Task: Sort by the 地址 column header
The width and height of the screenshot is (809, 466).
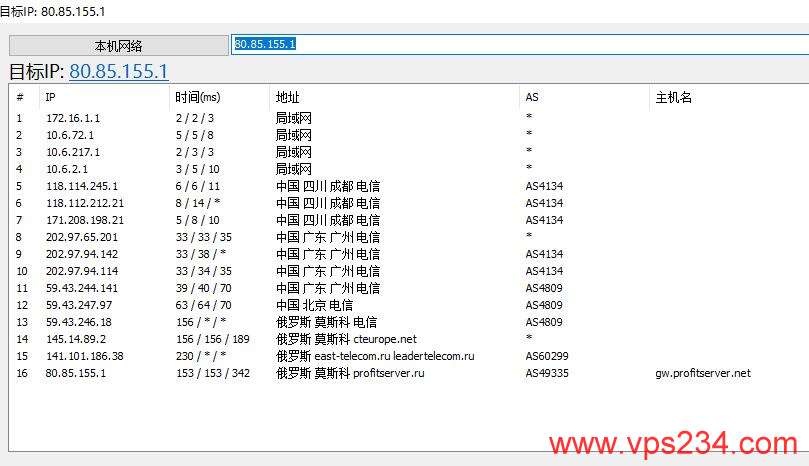Action: tap(394, 97)
